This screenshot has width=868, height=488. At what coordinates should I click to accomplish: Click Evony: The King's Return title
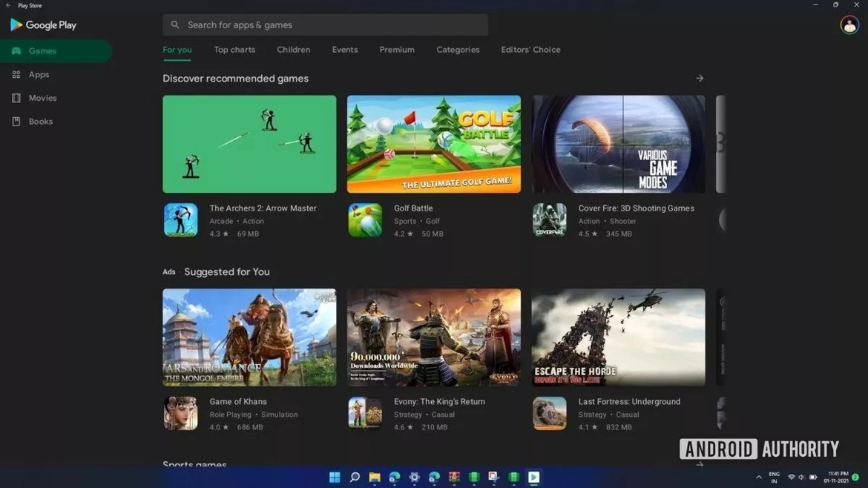(x=439, y=402)
